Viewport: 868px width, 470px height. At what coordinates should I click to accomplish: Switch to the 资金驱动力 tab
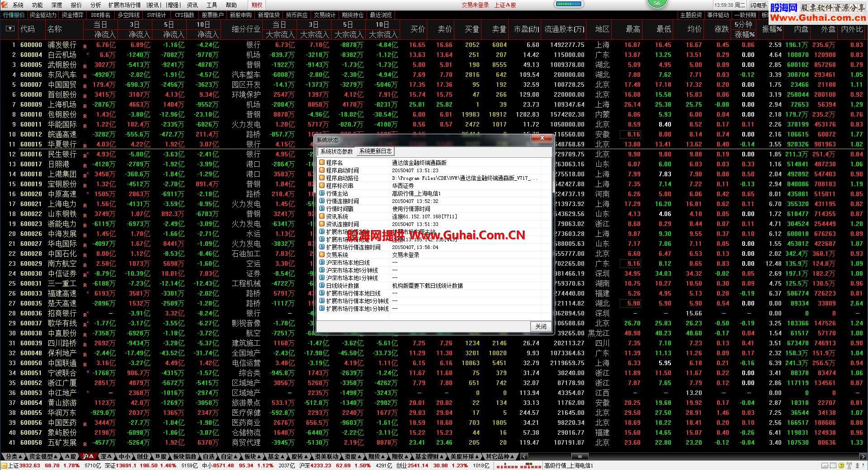click(x=43, y=15)
